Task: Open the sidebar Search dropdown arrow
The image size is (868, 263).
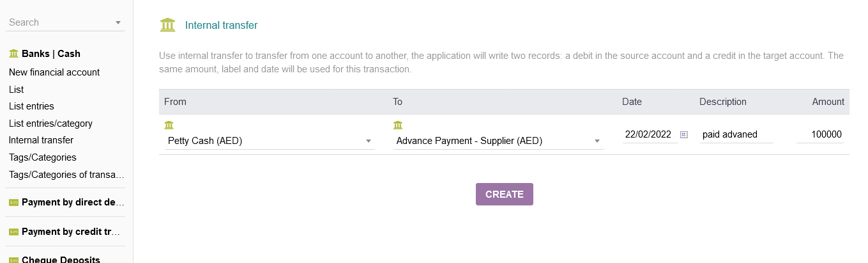Action: click(118, 23)
